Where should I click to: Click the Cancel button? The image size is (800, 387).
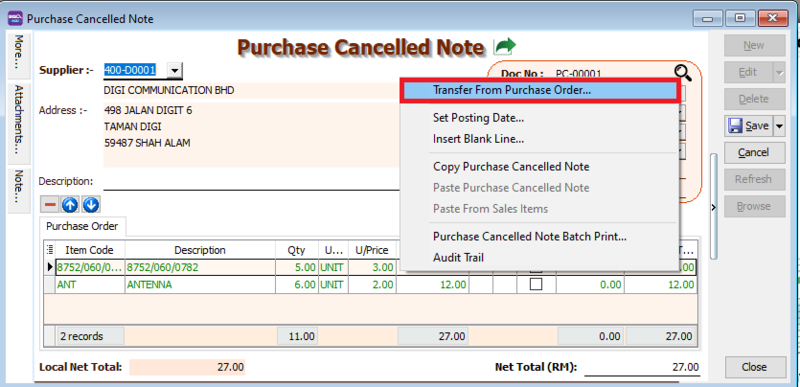754,152
